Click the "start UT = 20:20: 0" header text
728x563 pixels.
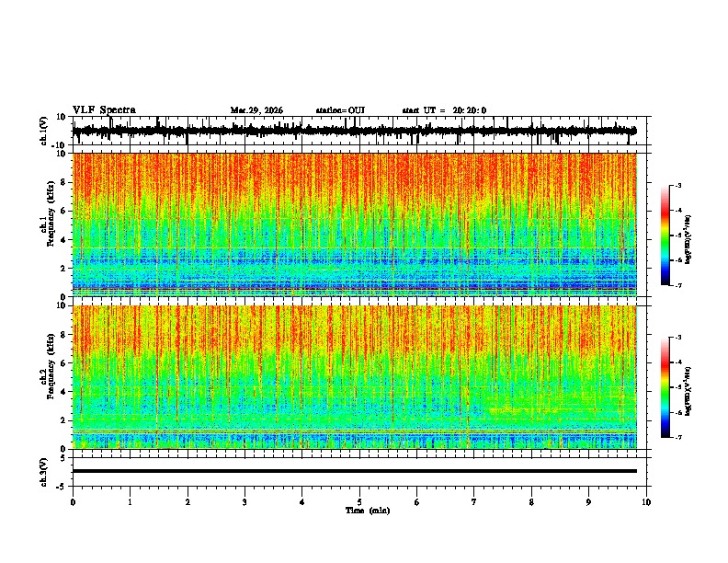tap(444, 110)
